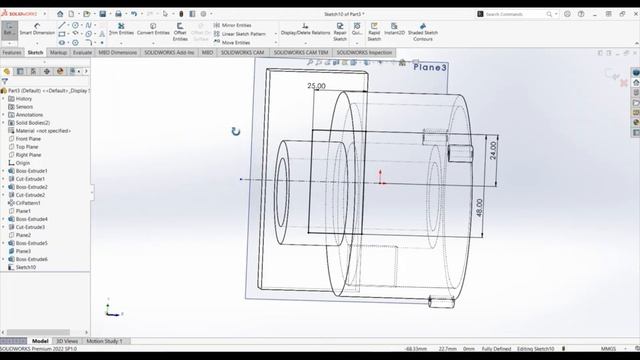Click in the Search Commands field
This screenshot has width=640, height=360.
[515, 14]
